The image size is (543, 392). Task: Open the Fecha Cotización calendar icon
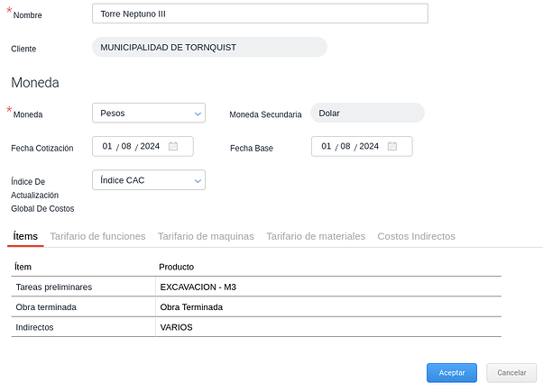[x=174, y=146]
